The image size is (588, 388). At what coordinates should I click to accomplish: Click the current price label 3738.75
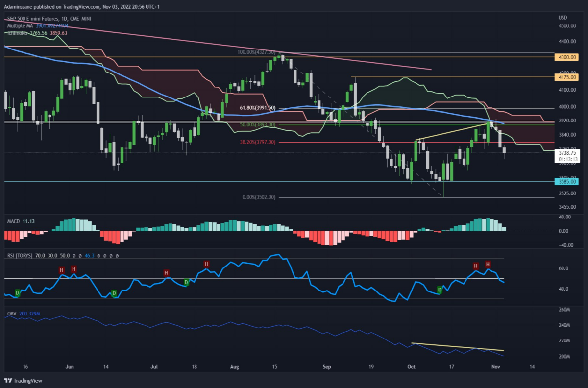(x=568, y=153)
